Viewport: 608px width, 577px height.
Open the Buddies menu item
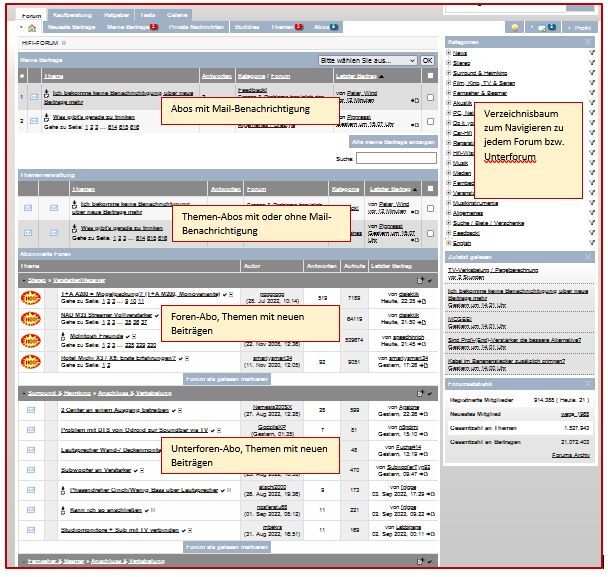(x=247, y=27)
